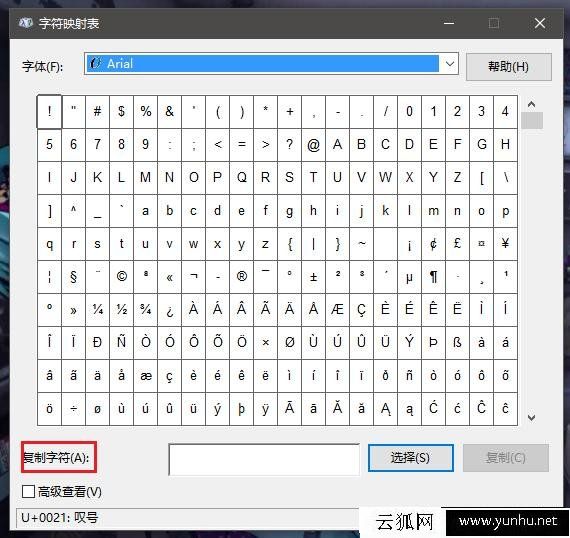
Task: Focus the 复制字符 copy characters text field
Action: (264, 459)
